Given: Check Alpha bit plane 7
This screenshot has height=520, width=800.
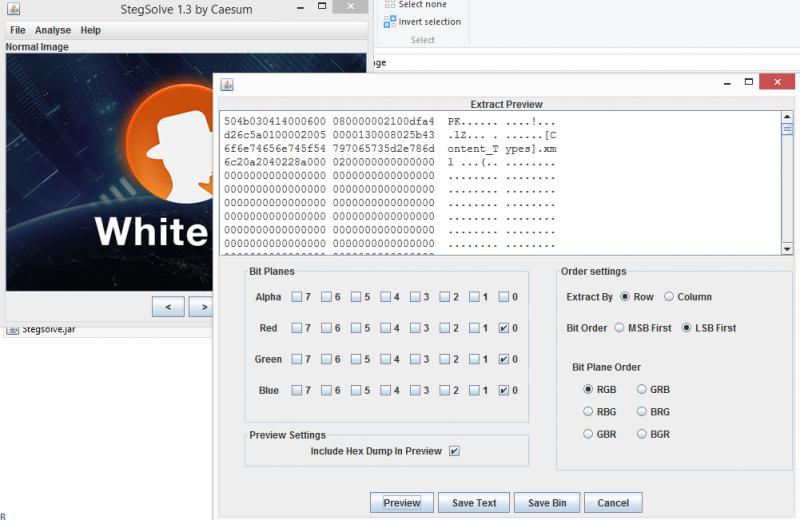Looking at the screenshot, I should point(296,296).
